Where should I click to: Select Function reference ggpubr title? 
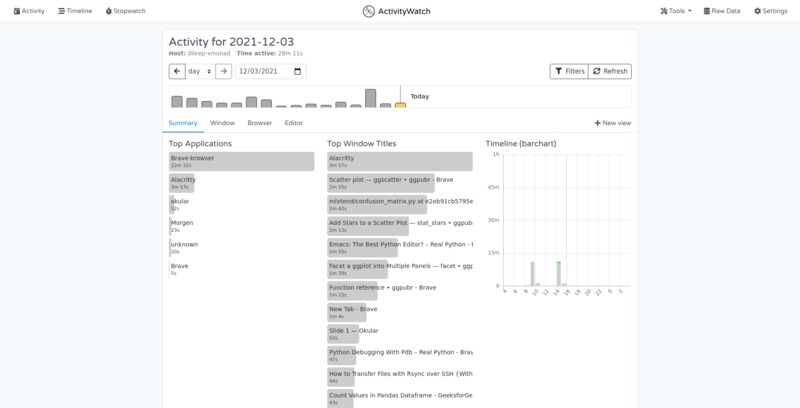(x=382, y=291)
